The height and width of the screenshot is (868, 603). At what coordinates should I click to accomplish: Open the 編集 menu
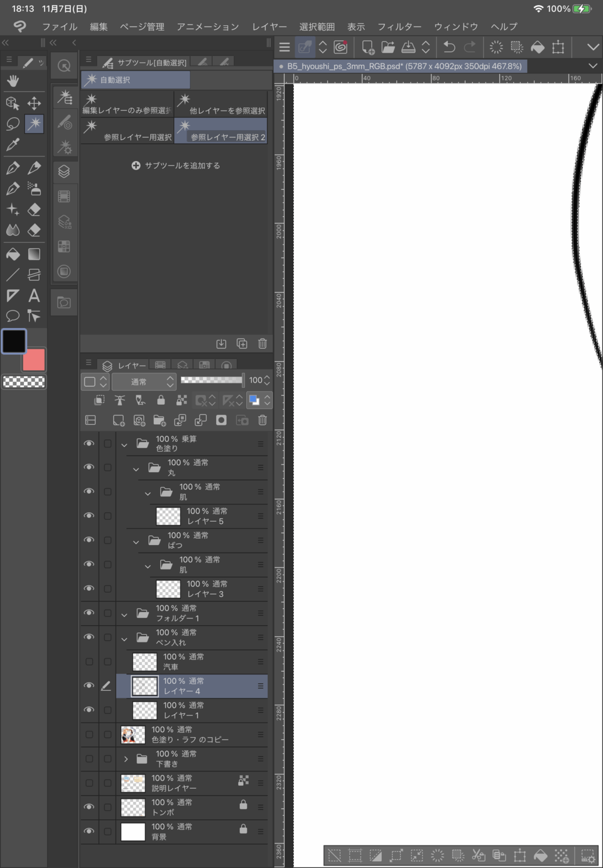(x=99, y=26)
